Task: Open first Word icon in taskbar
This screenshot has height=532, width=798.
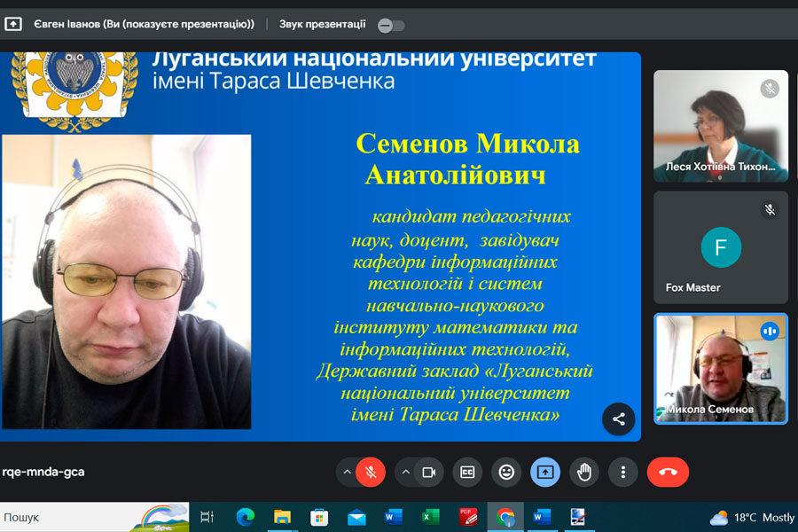Action: [394, 517]
